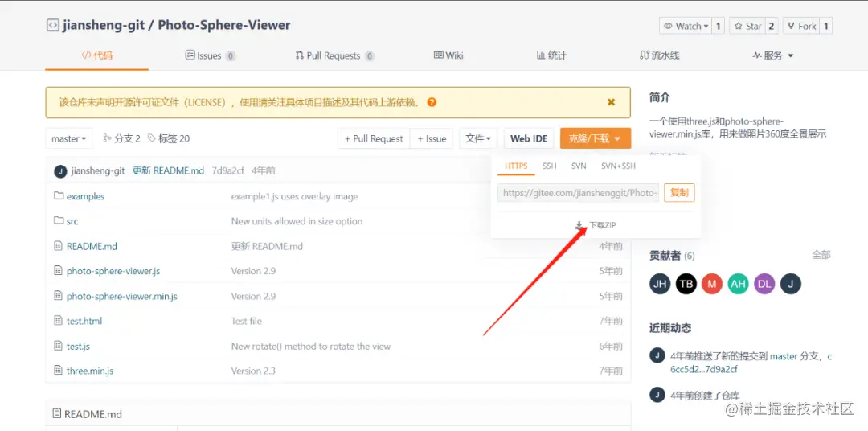The image size is (868, 431).
Task: Click the branch icon next to 分支 2
Action: pyautogui.click(x=107, y=138)
